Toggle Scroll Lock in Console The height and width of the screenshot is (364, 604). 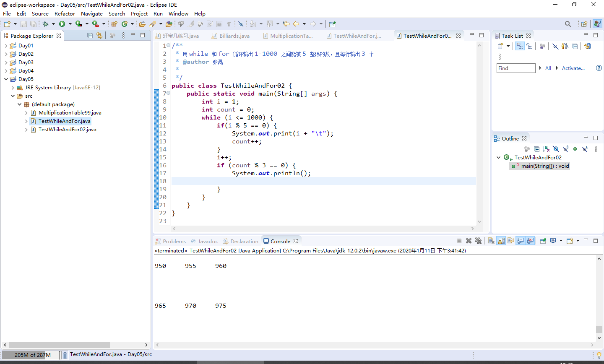click(501, 241)
